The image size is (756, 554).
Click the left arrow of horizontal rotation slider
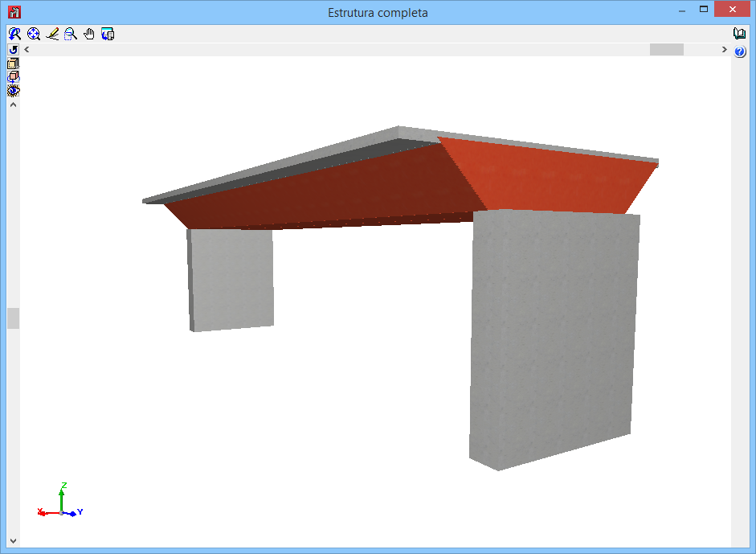coord(27,49)
